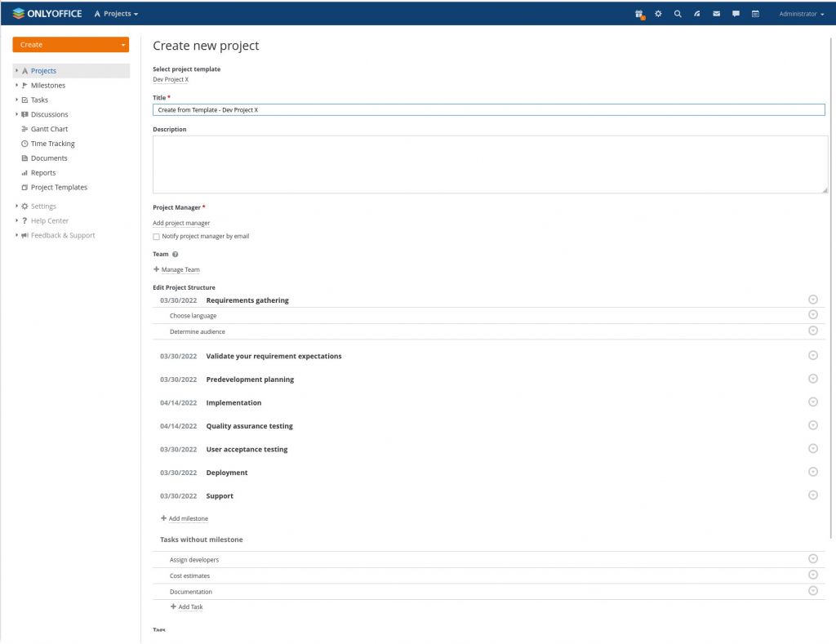Select Discussions in the sidebar
This screenshot has height=644, width=836.
(x=51, y=114)
